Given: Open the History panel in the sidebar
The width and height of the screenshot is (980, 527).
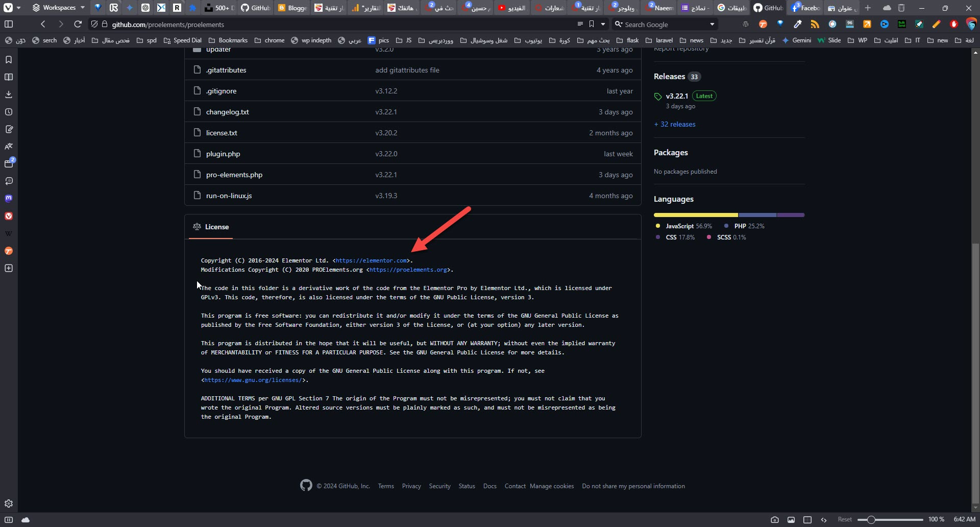Looking at the screenshot, I should [x=9, y=112].
